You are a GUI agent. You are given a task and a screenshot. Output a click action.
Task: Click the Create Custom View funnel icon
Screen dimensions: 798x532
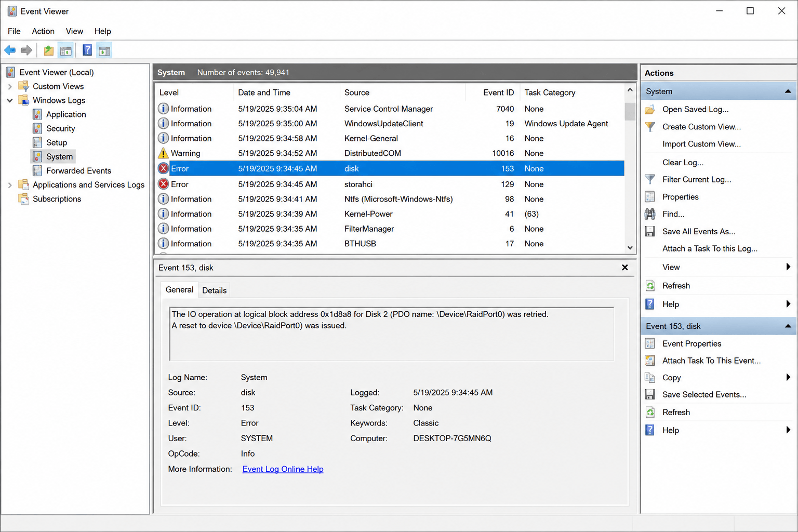click(650, 127)
